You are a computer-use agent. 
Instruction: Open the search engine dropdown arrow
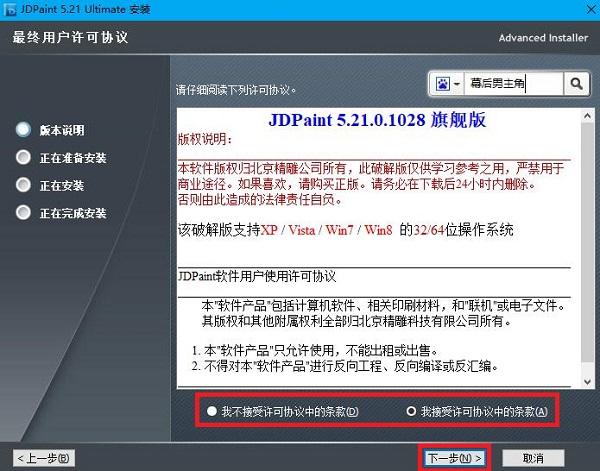tap(457, 83)
